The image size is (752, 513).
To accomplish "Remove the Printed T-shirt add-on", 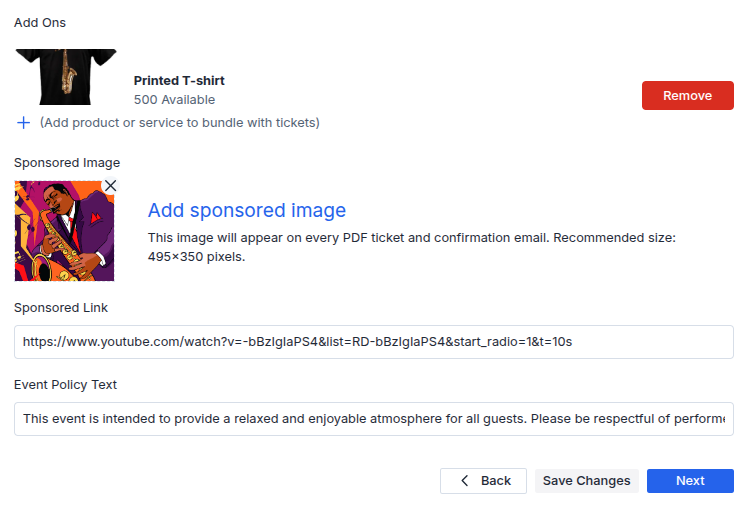I will [x=687, y=95].
